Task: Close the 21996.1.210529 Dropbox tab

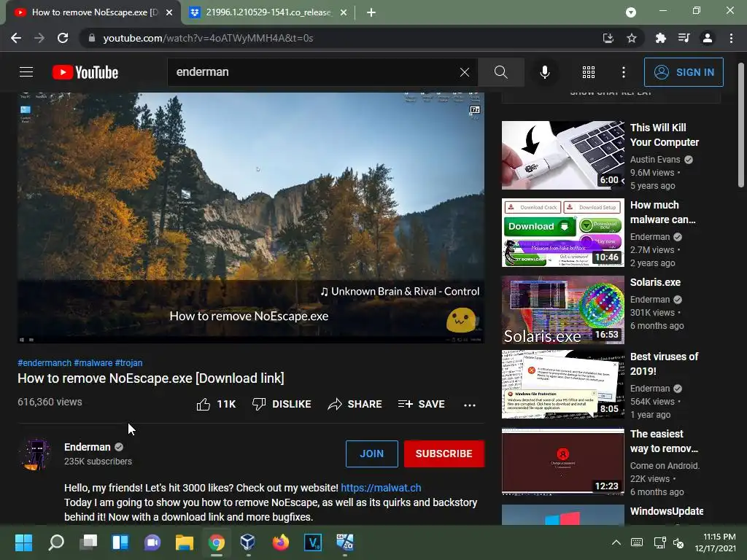Action: pos(344,13)
